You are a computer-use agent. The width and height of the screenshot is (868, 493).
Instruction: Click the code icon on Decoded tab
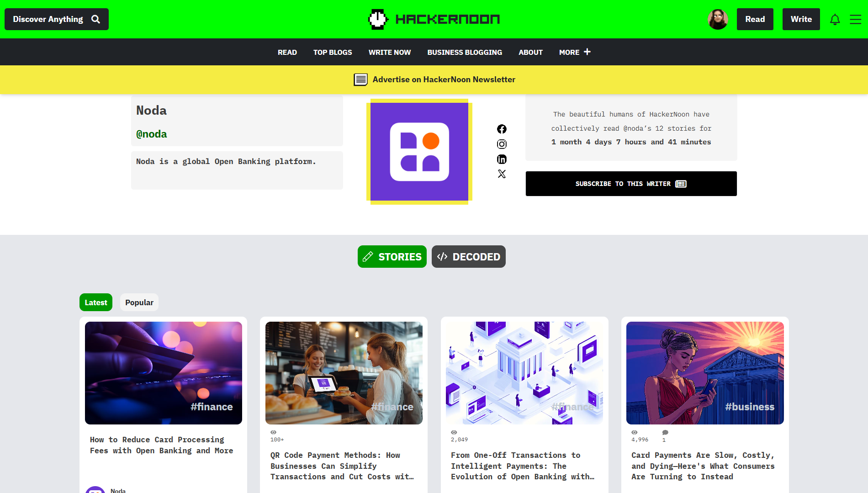pyautogui.click(x=442, y=257)
